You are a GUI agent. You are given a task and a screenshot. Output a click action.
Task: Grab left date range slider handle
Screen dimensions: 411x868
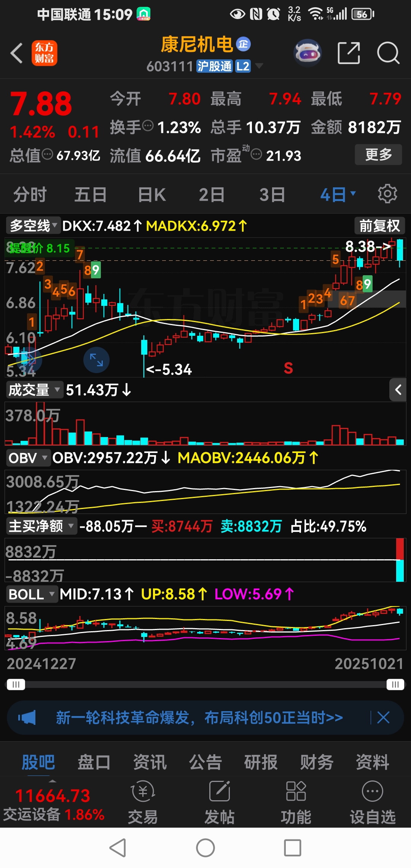tap(16, 685)
